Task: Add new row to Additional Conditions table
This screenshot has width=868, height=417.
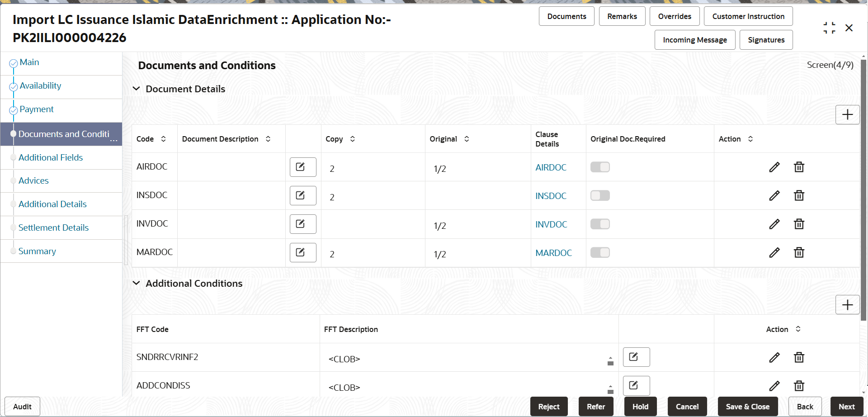Action: (848, 305)
